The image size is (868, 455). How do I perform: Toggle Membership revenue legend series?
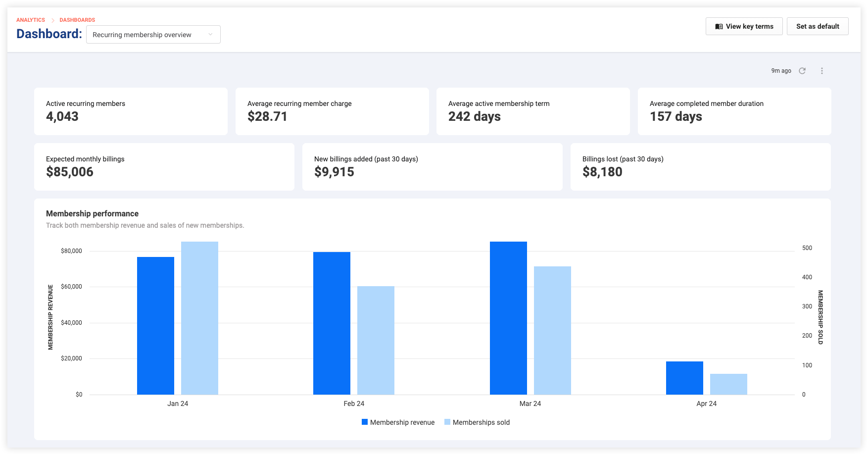coord(398,422)
